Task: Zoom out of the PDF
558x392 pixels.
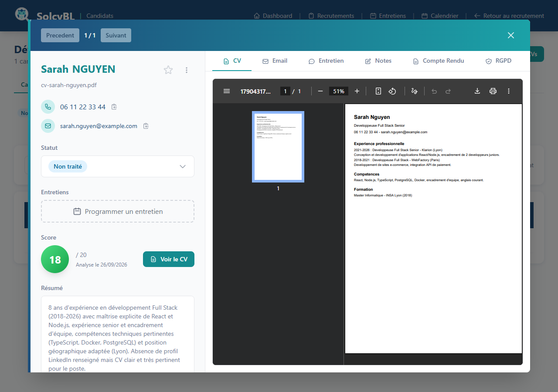Action: pyautogui.click(x=320, y=91)
